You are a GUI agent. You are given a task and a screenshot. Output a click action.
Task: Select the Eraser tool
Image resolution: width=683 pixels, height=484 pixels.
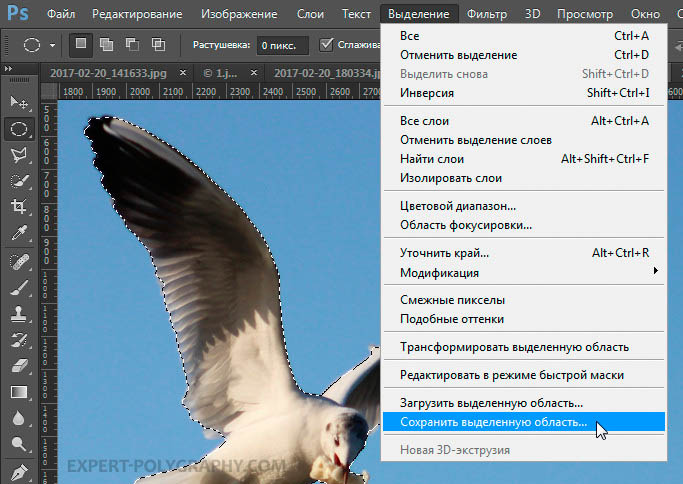19,366
